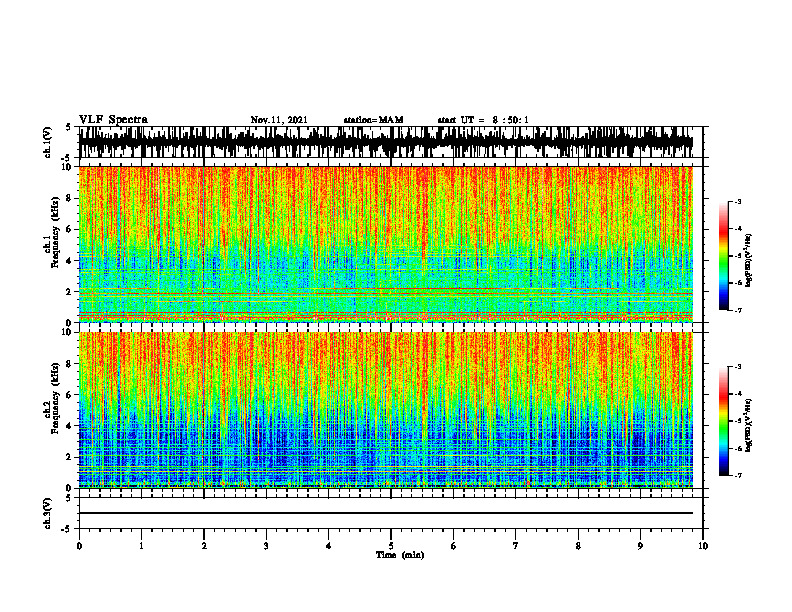
Task: Click the "Time (min)" axis title
Action: point(400,555)
